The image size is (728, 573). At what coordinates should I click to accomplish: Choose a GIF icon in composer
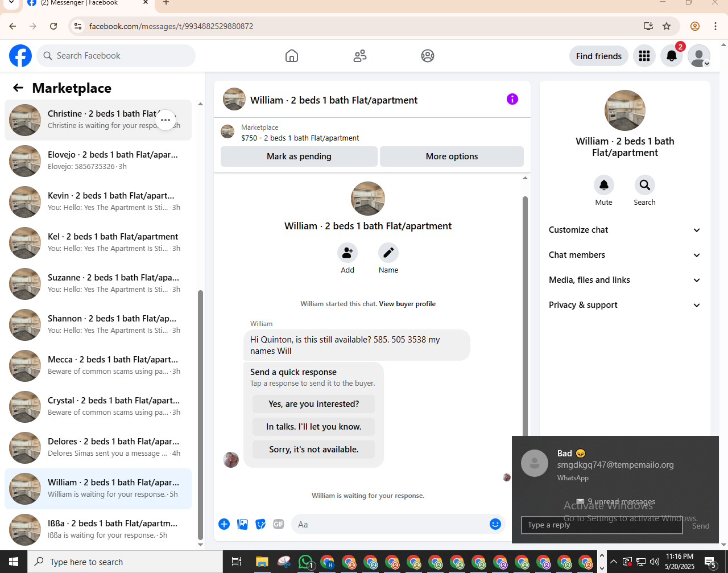pyautogui.click(x=279, y=524)
